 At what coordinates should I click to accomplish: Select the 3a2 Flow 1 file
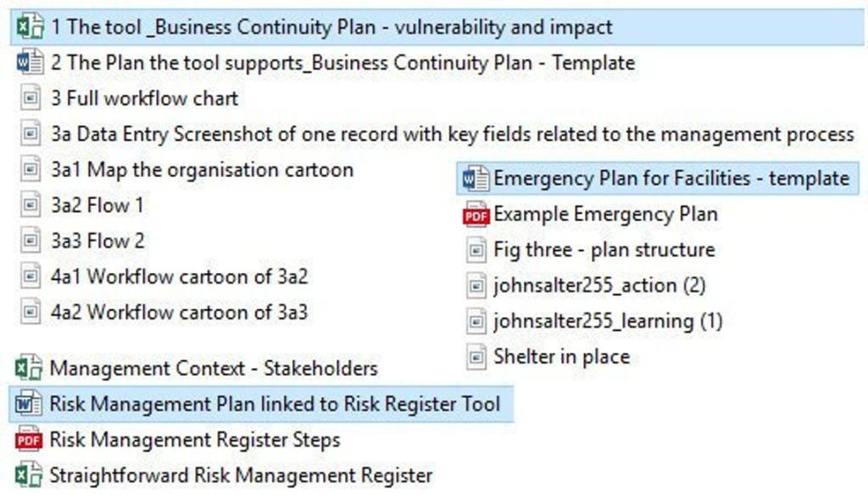coord(97,205)
